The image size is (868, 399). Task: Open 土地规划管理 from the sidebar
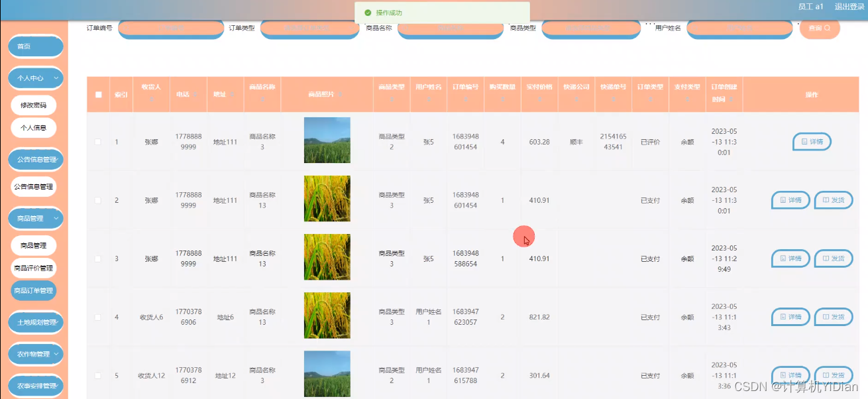[35, 322]
